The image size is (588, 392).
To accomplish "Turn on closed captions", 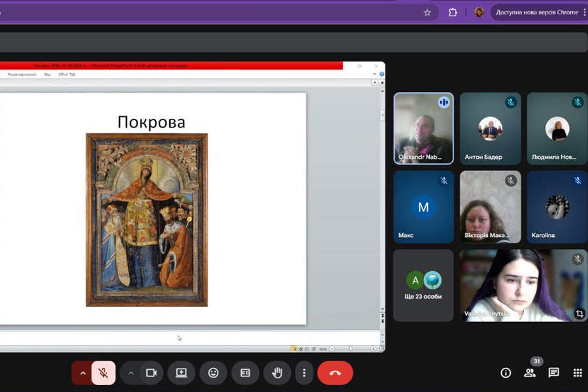I will [245, 372].
